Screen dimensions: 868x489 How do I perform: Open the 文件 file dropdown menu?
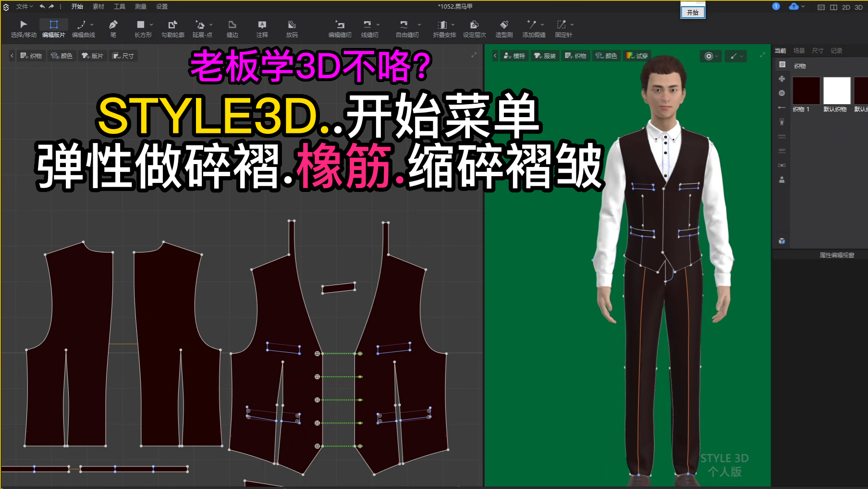(x=24, y=7)
